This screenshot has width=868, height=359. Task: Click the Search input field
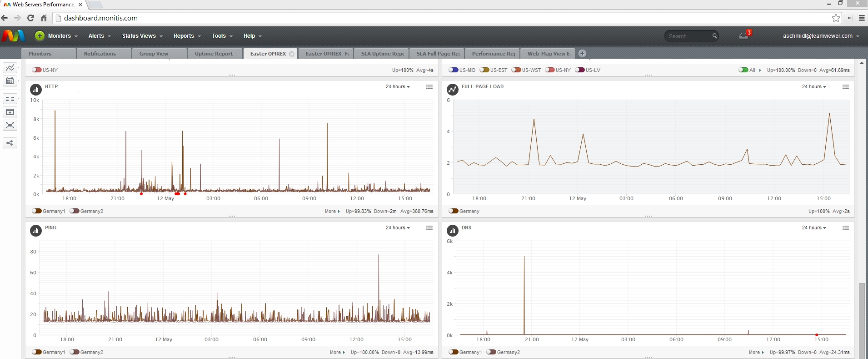pos(688,36)
